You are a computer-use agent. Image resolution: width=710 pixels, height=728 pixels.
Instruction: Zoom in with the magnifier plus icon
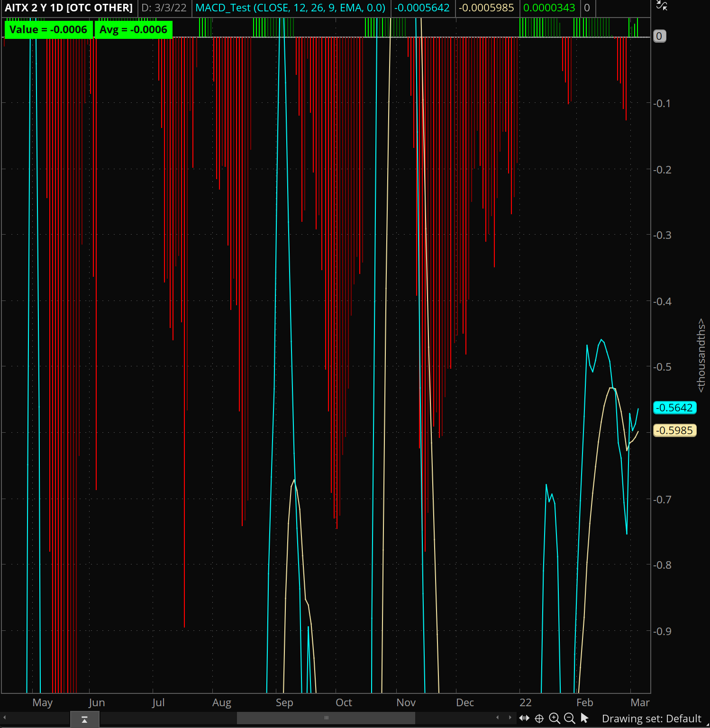[555, 719]
